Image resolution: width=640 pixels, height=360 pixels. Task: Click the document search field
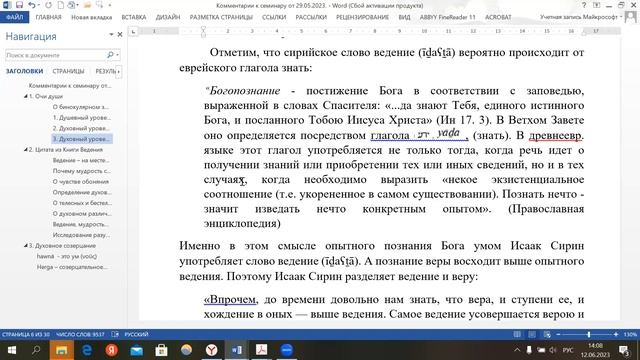click(55, 55)
